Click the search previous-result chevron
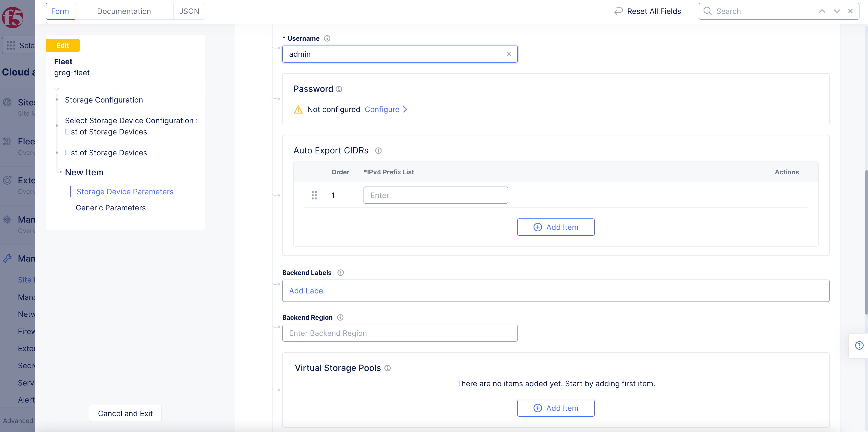Viewport: 868px width, 432px height. point(822,11)
